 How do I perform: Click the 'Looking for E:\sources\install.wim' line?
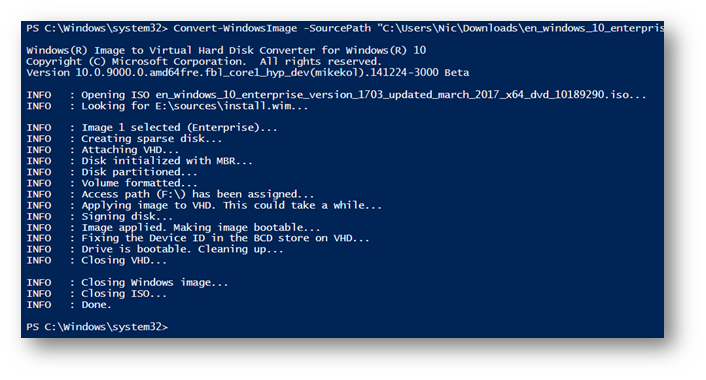pos(167,106)
